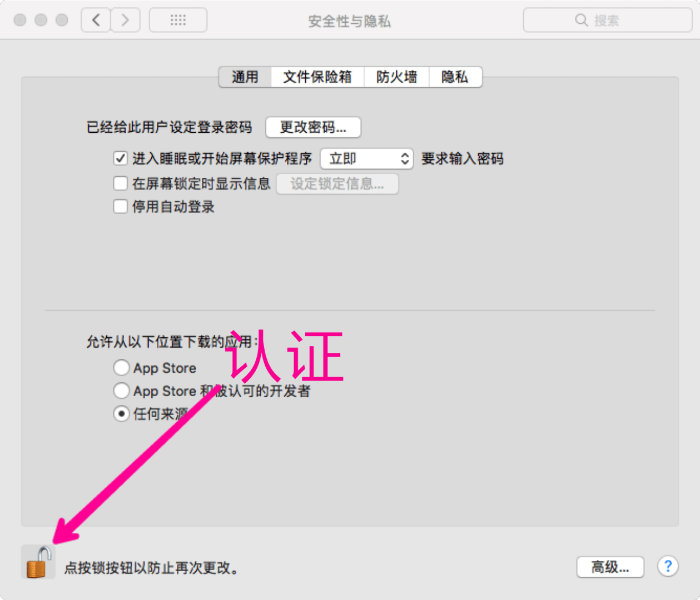Image resolution: width=700 pixels, height=600 pixels.
Task: Open the 立即 time delay dropdown
Action: (x=367, y=158)
